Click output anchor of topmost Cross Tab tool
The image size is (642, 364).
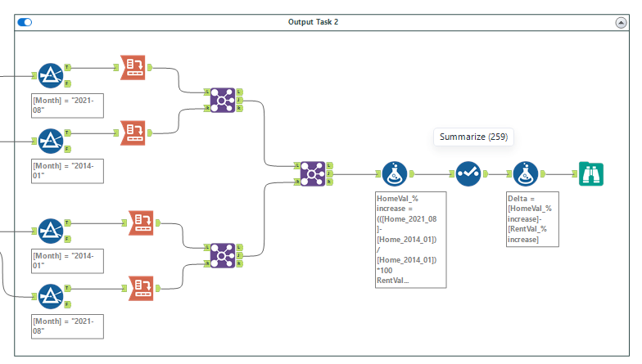[x=149, y=67]
